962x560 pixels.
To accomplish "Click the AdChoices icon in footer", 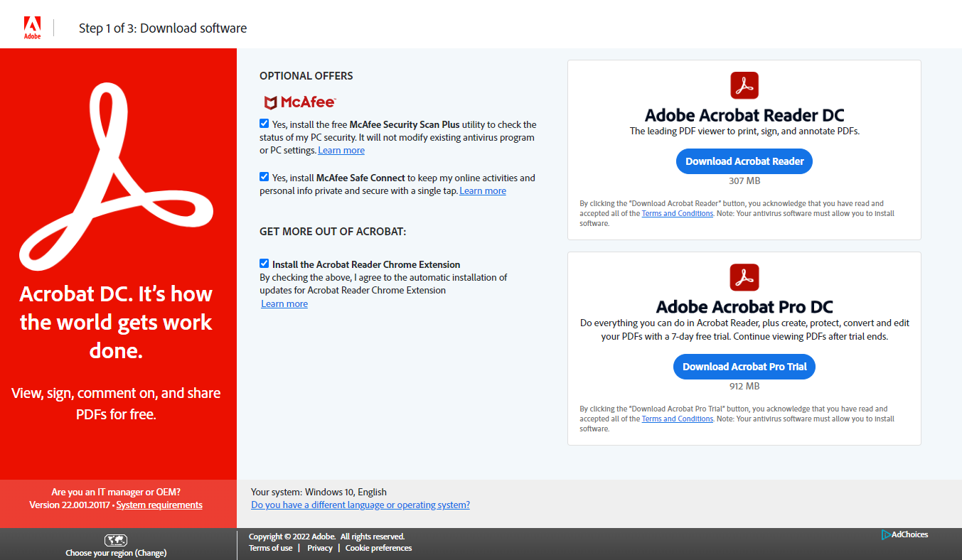I will point(886,534).
